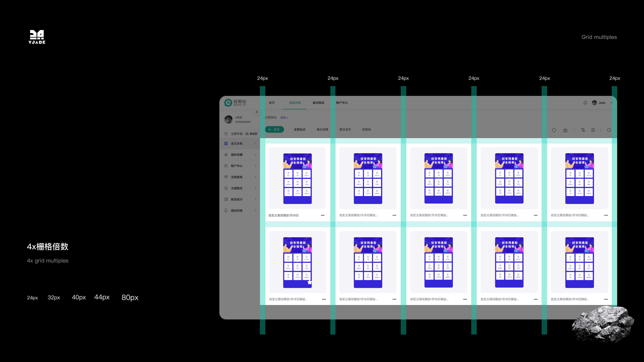Expand the 账目统计 chevron
Screen dimensions: 644x362
(x=255, y=199)
